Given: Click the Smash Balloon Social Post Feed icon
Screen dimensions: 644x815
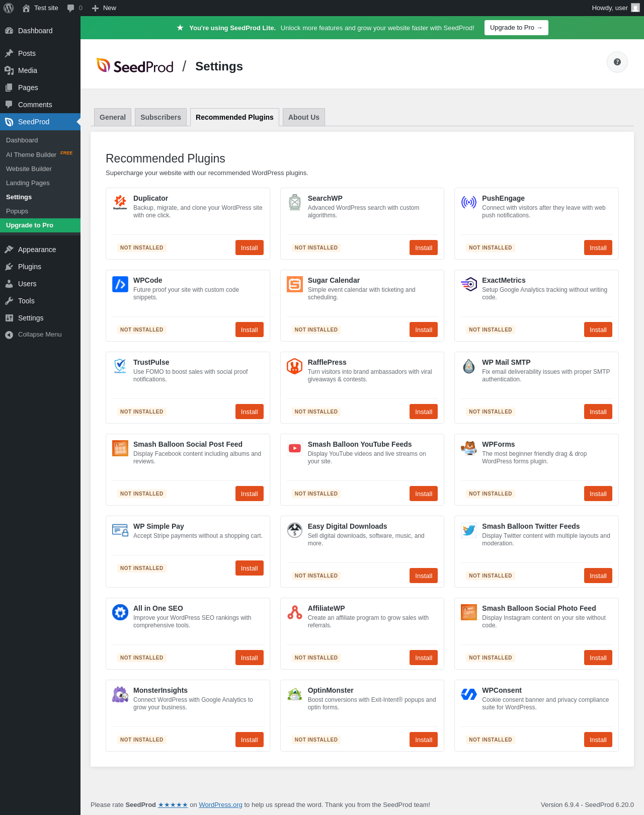Looking at the screenshot, I should click(x=120, y=448).
